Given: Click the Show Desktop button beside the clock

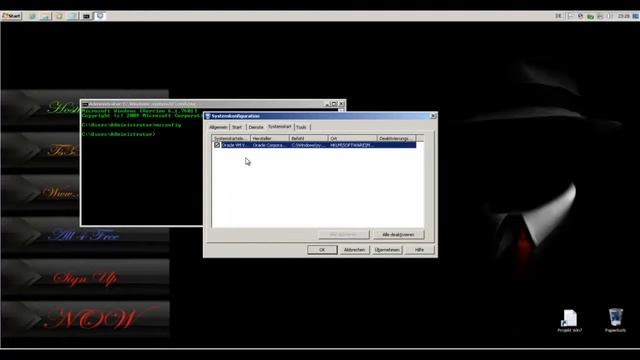Looking at the screenshot, I should coord(636,16).
